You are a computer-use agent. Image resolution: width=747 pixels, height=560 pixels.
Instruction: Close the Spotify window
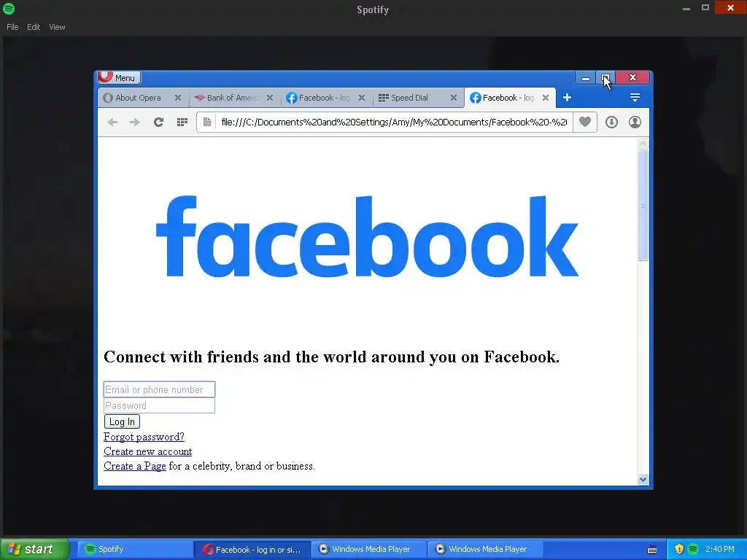tap(730, 7)
